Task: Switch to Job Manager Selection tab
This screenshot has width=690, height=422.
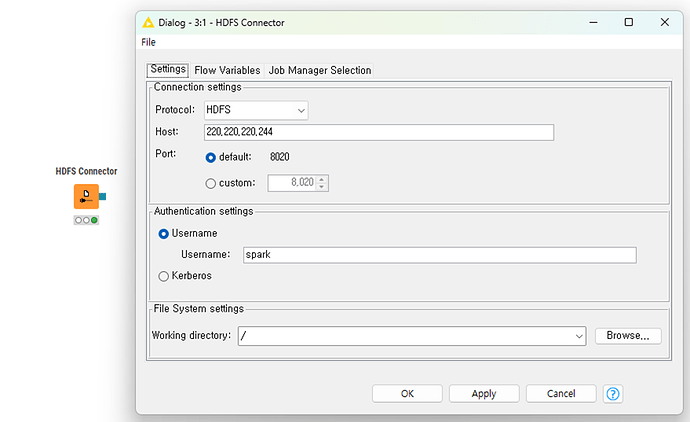Action: pos(320,70)
